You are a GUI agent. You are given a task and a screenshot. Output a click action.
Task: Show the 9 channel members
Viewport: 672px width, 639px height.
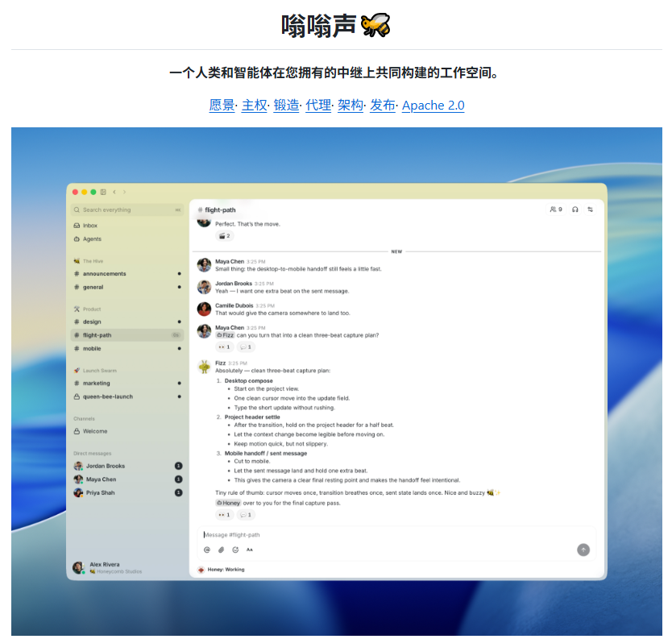(x=556, y=210)
